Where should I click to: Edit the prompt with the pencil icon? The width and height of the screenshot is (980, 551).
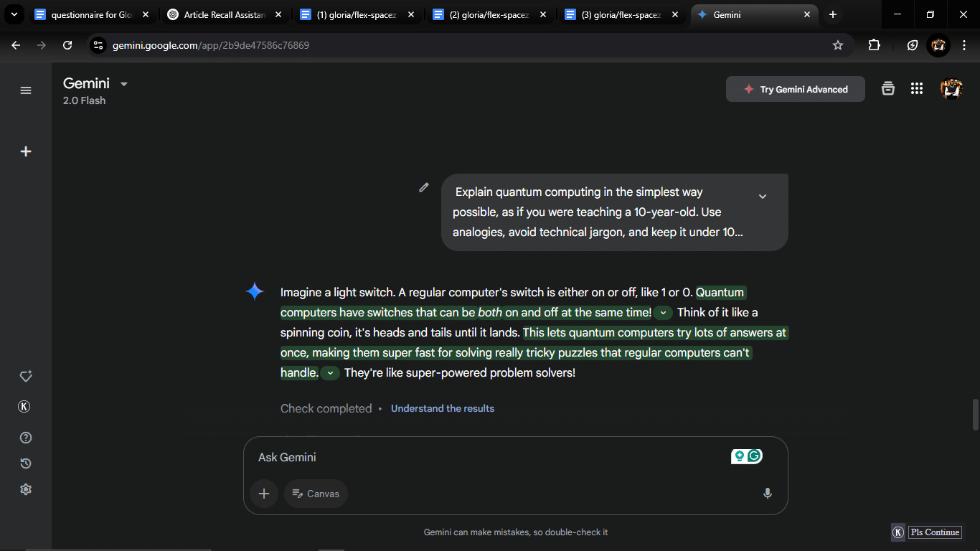(424, 187)
